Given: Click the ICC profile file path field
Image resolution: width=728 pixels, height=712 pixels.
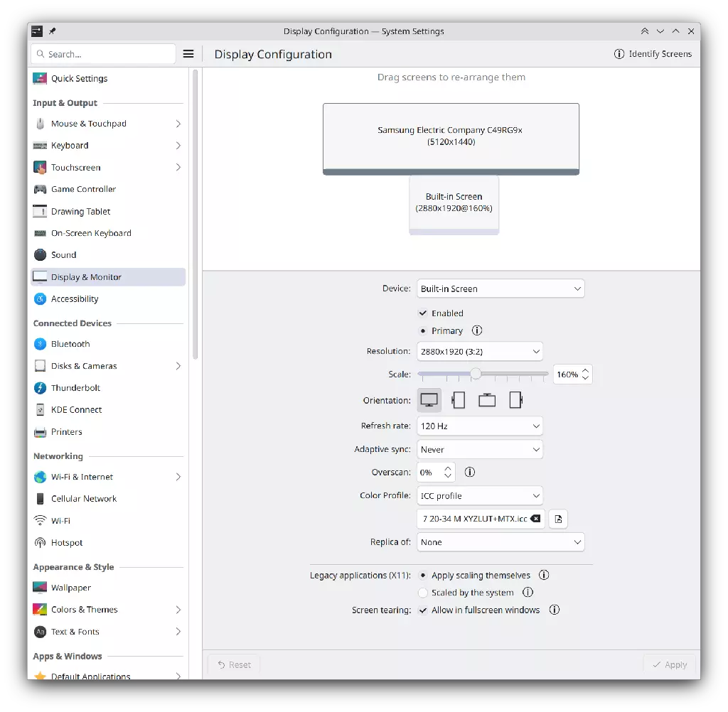Looking at the screenshot, I should coord(481,519).
